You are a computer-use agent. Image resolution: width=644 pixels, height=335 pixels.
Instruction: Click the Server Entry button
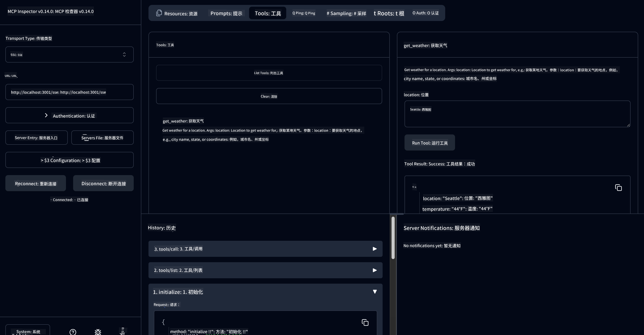pos(36,138)
